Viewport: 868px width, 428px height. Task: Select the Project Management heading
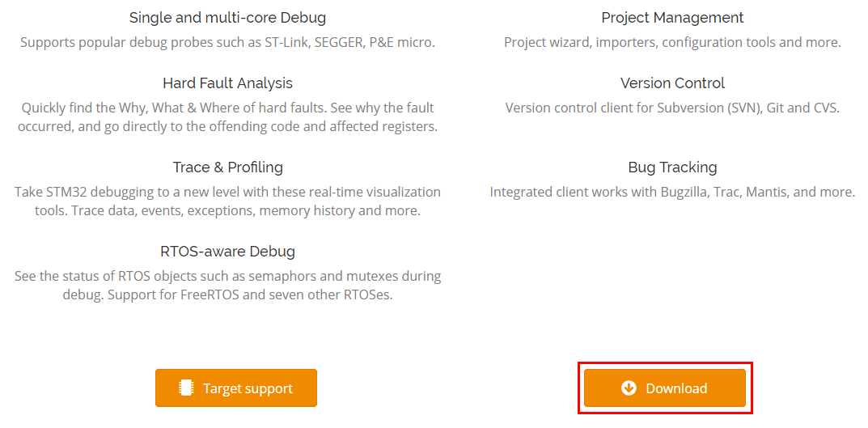click(672, 18)
